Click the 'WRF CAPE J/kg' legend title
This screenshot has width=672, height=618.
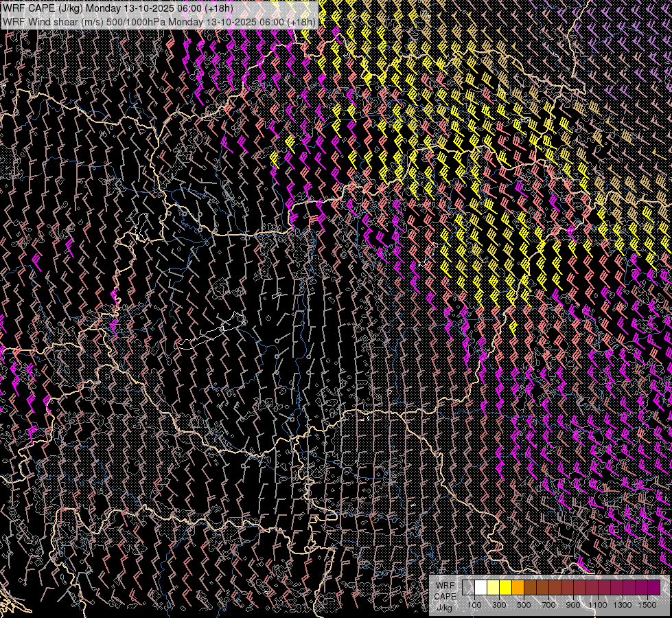coord(445,596)
